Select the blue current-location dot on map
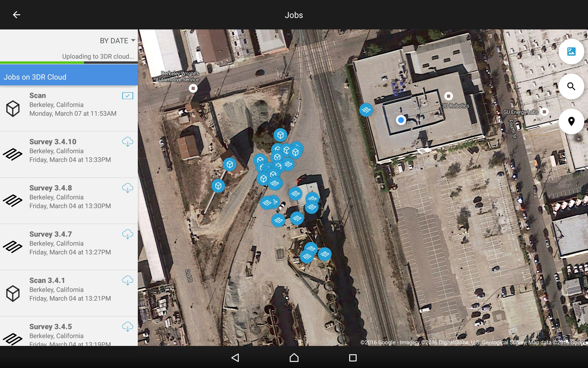588x368 pixels. 401,120
